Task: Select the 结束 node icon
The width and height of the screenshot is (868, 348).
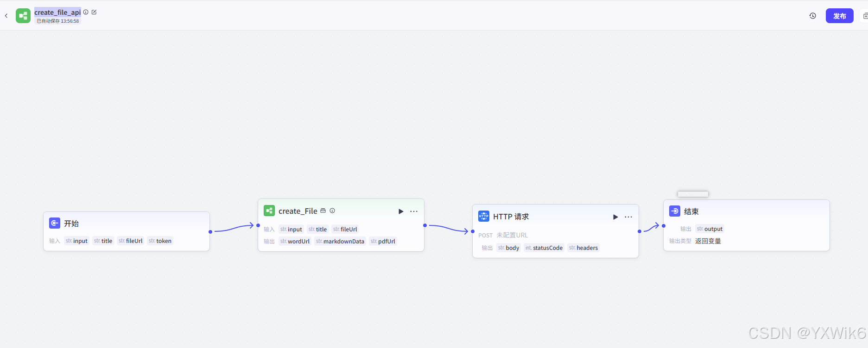Action: click(675, 211)
